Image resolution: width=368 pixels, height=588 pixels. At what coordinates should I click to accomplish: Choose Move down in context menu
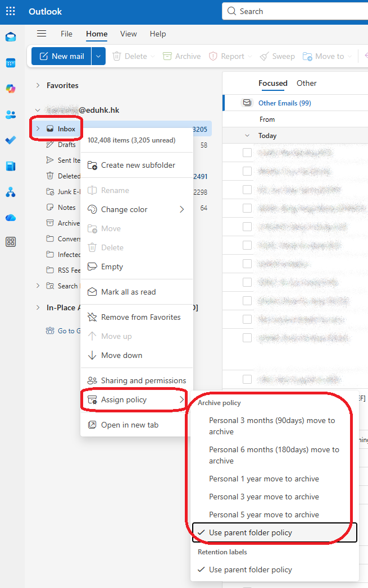click(137, 355)
